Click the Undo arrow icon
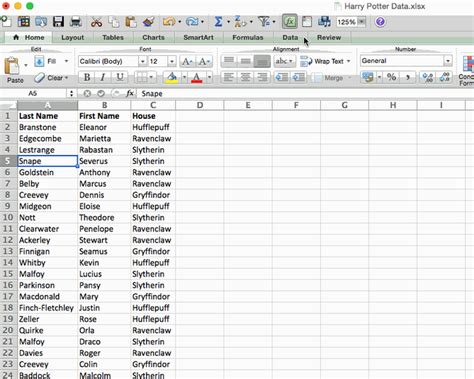 169,22
